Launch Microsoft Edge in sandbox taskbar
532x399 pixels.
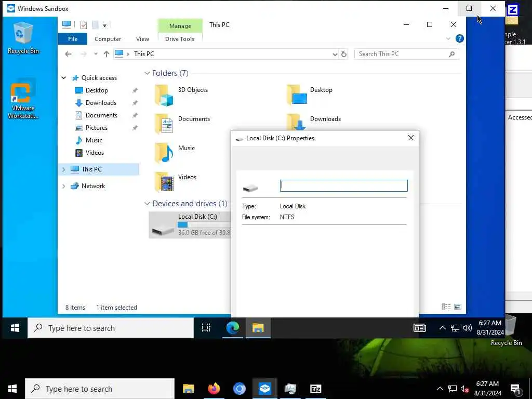(x=233, y=328)
